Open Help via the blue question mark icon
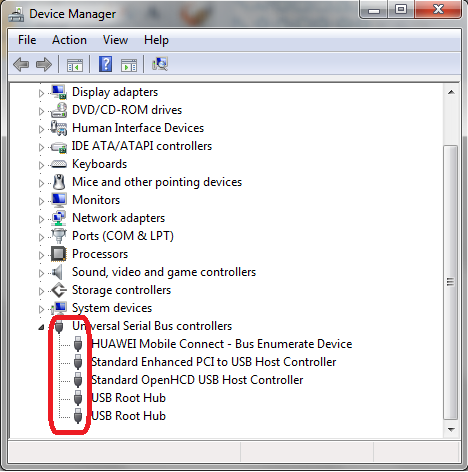 point(105,64)
